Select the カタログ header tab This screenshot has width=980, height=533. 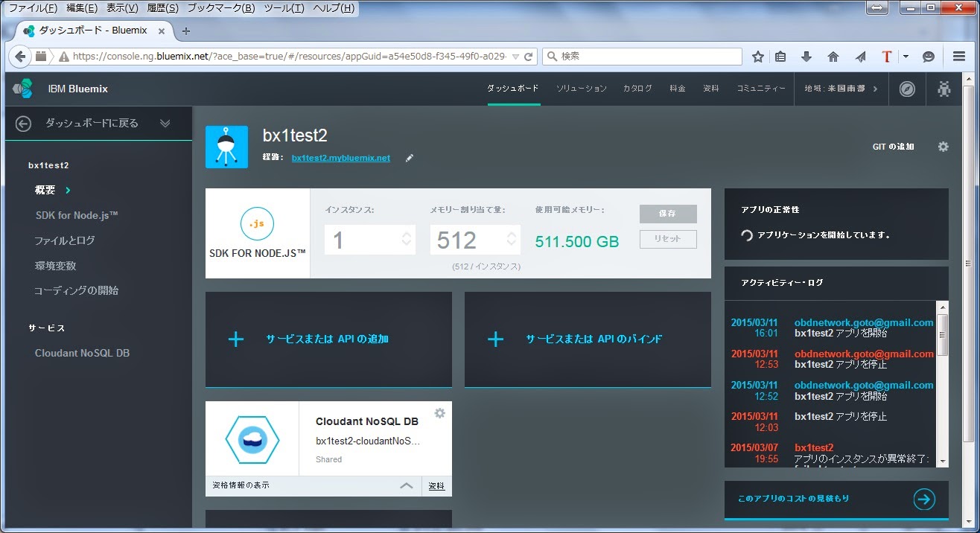pyautogui.click(x=637, y=89)
